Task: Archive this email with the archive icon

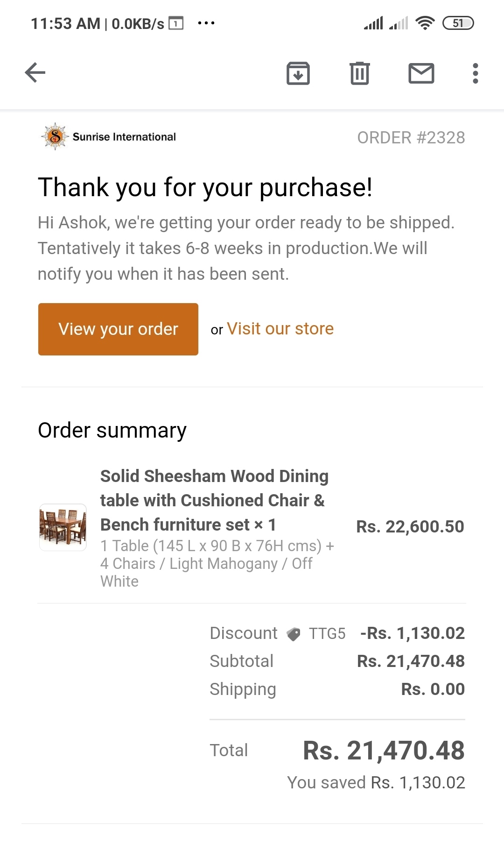Action: 298,73
